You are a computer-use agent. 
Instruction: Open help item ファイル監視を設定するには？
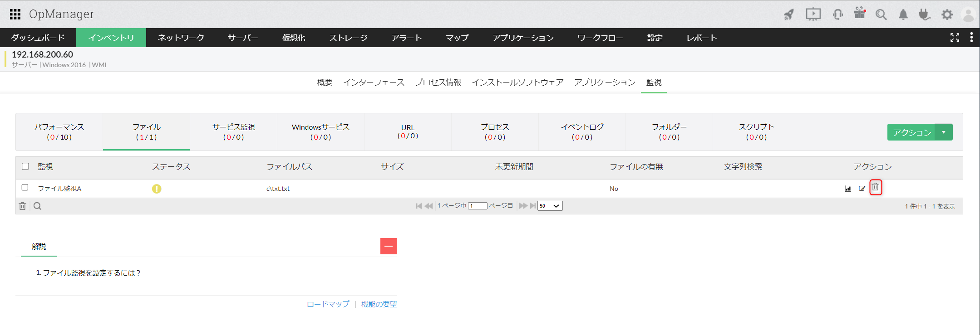tap(92, 273)
